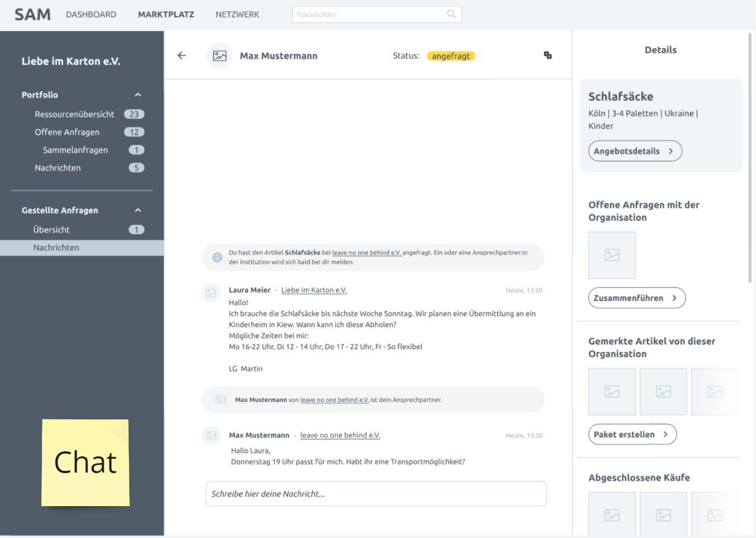Screen dimensions: 756x538
Task: Open leave no one behind link in Ansprechpartner notice
Action: [334, 400]
